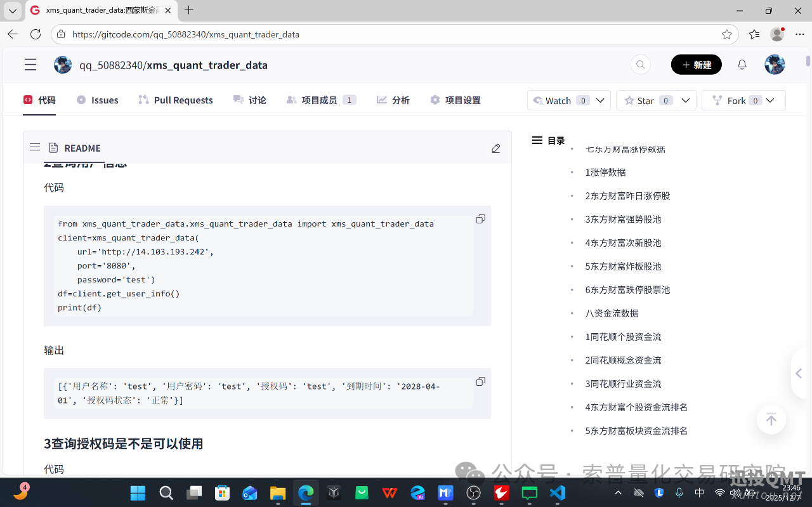Open the repository search magnifier icon
812x507 pixels.
click(x=640, y=64)
